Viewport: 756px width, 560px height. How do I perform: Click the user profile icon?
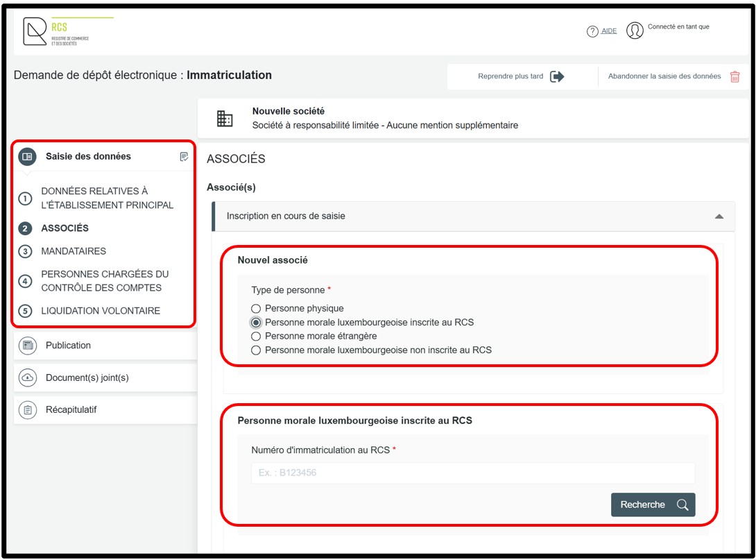coord(635,31)
